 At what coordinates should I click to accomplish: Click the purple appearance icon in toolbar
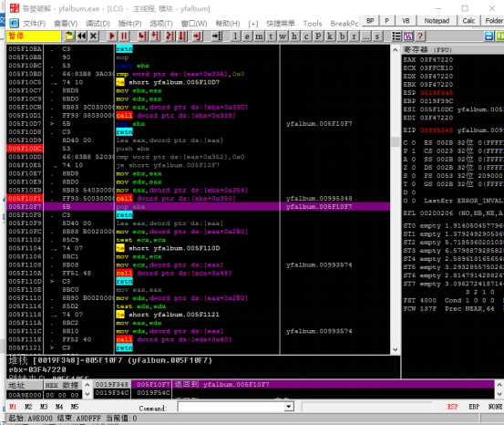[408, 36]
